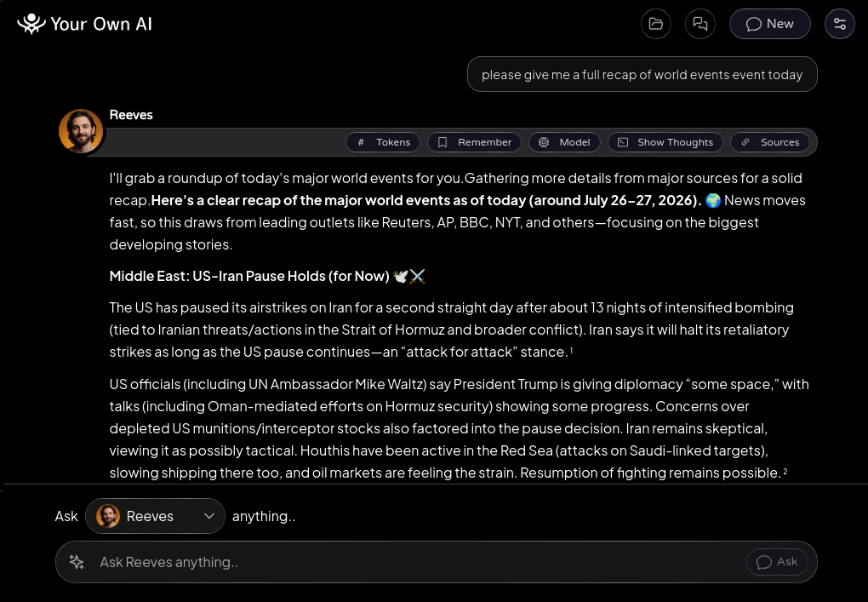Click the Your Own AI logo icon
868x602 pixels.
(31, 24)
